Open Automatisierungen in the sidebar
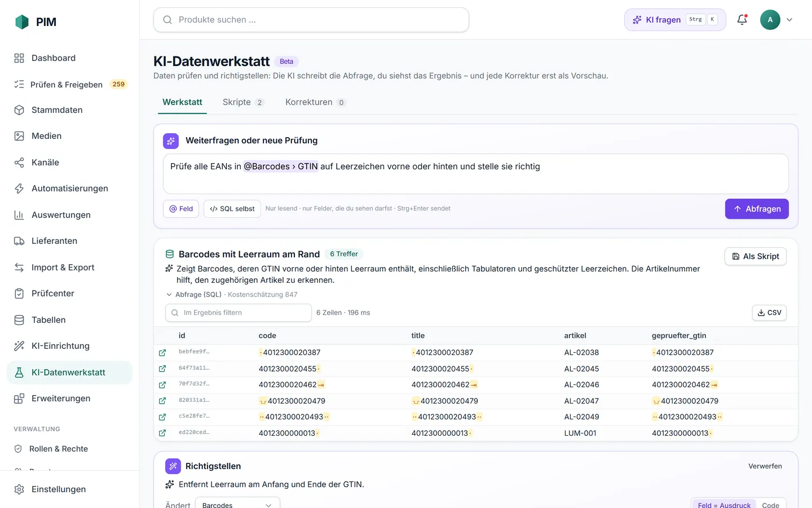Viewport: 812px width, 508px height. point(69,189)
